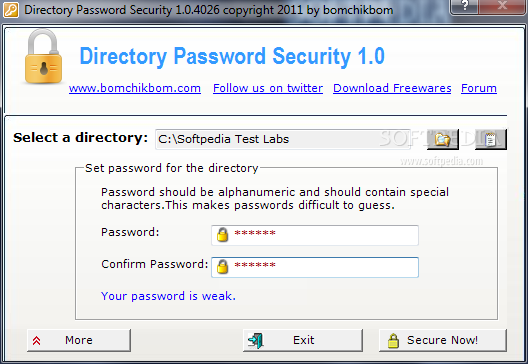The width and height of the screenshot is (528, 364).
Task: Open the www.bomchikbom.com link
Action: click(135, 88)
